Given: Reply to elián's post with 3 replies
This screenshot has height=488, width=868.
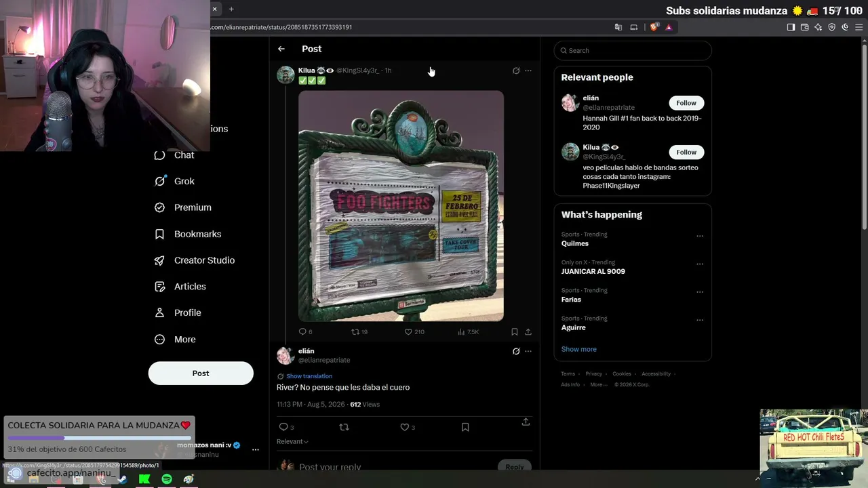Looking at the screenshot, I should 287,427.
